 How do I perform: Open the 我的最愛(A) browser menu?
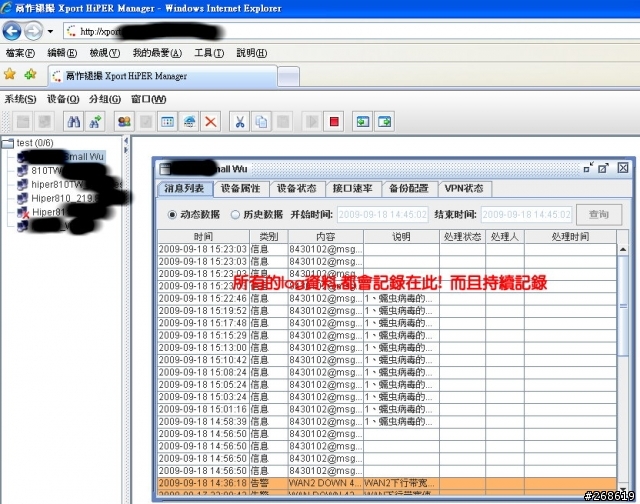click(157, 53)
